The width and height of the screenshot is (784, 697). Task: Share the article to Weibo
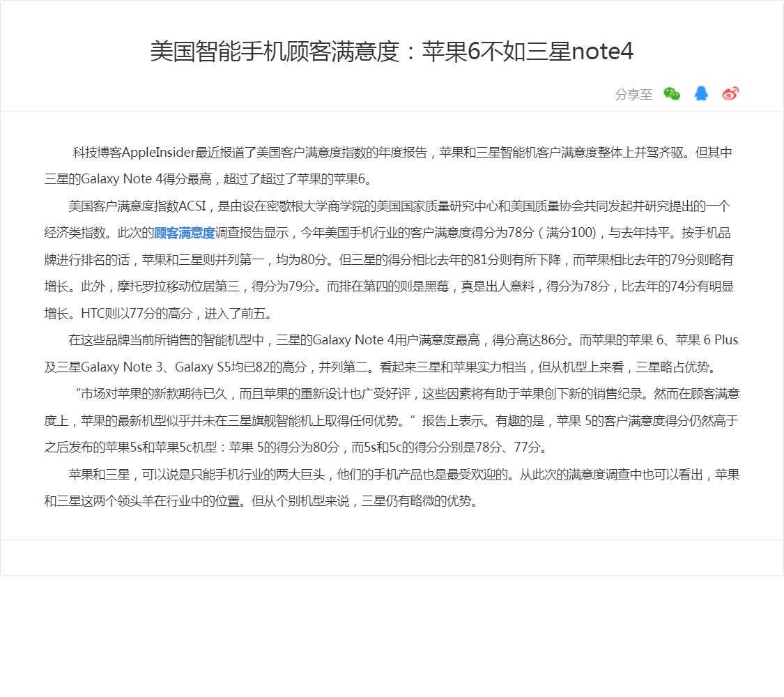coord(730,93)
